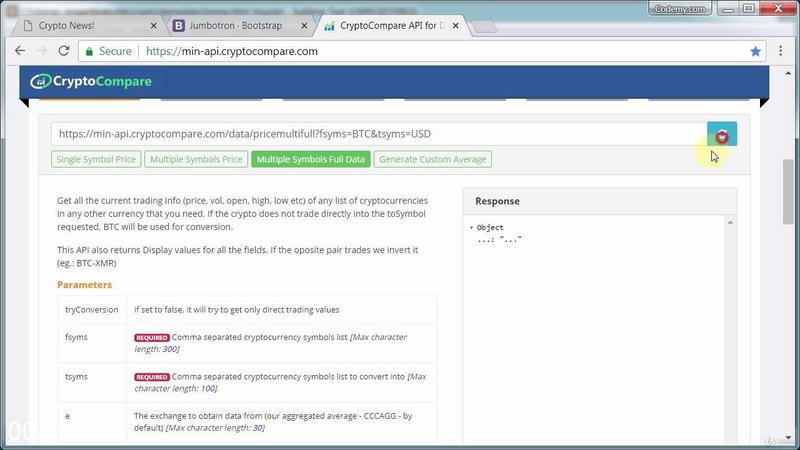Go back using the browser back arrow
This screenshot has height=450, width=800.
pos(20,51)
